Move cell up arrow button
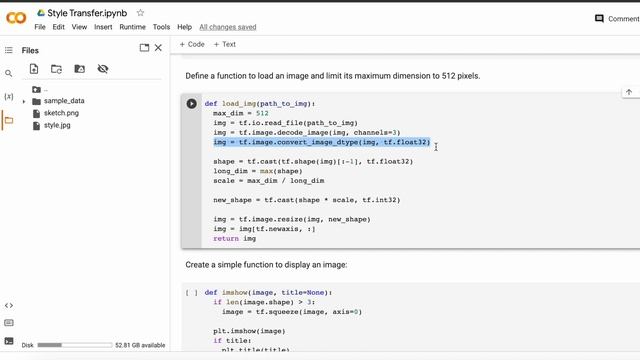The width and height of the screenshot is (640, 360). pos(629,92)
